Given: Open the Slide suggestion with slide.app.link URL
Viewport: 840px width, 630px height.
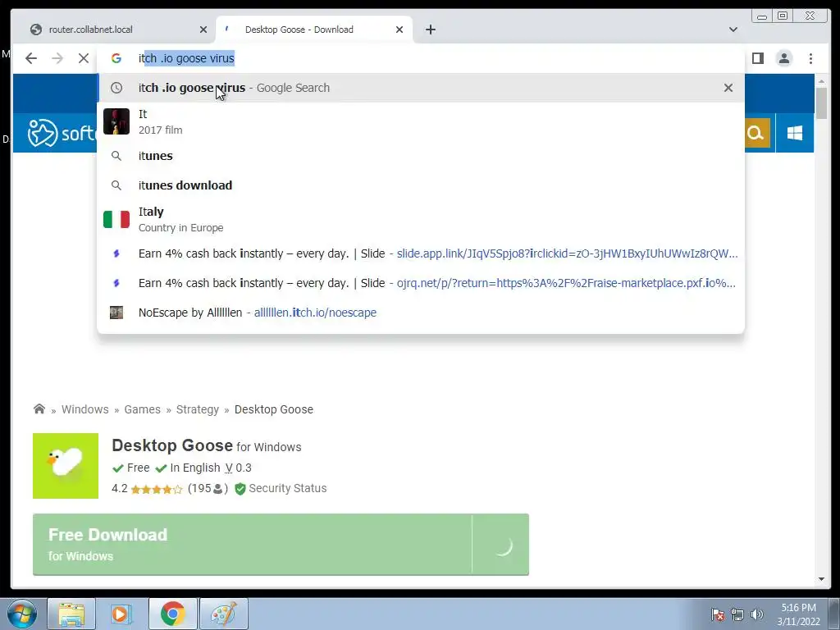Looking at the screenshot, I should click(x=421, y=253).
